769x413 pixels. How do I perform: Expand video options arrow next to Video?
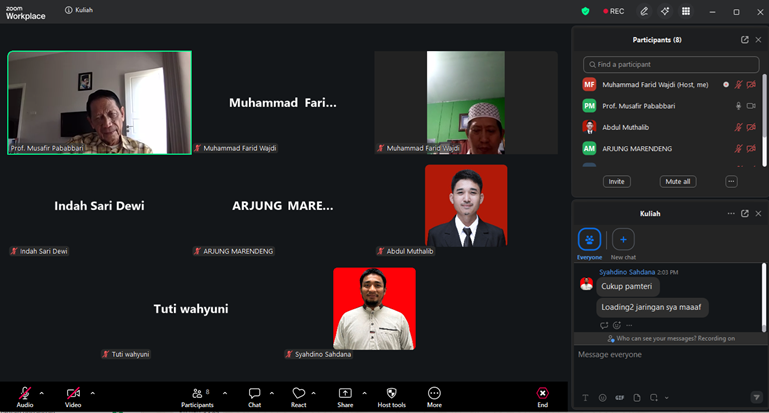pyautogui.click(x=93, y=393)
